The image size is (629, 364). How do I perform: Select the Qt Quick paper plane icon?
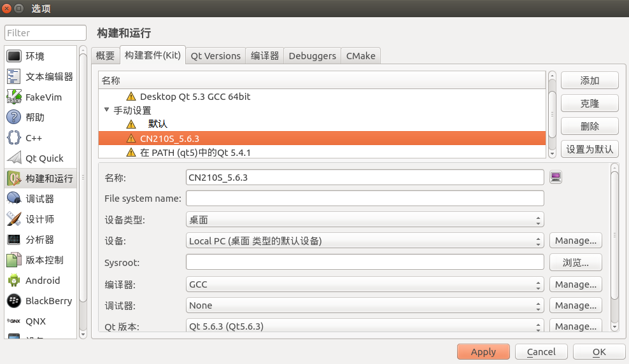point(13,158)
